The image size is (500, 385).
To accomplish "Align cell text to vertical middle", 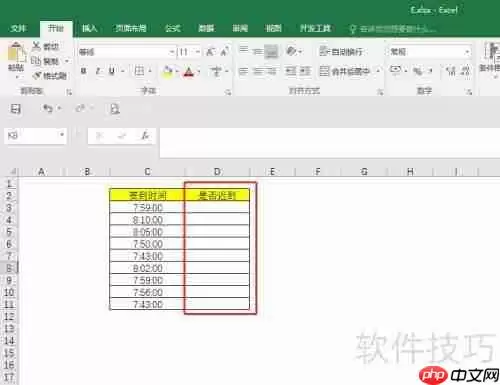I will 258,51.
